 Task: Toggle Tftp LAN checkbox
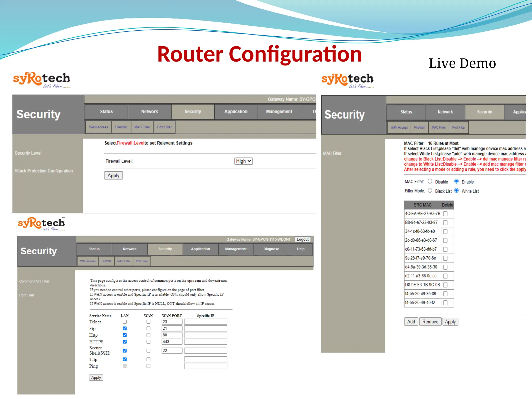coord(125,360)
